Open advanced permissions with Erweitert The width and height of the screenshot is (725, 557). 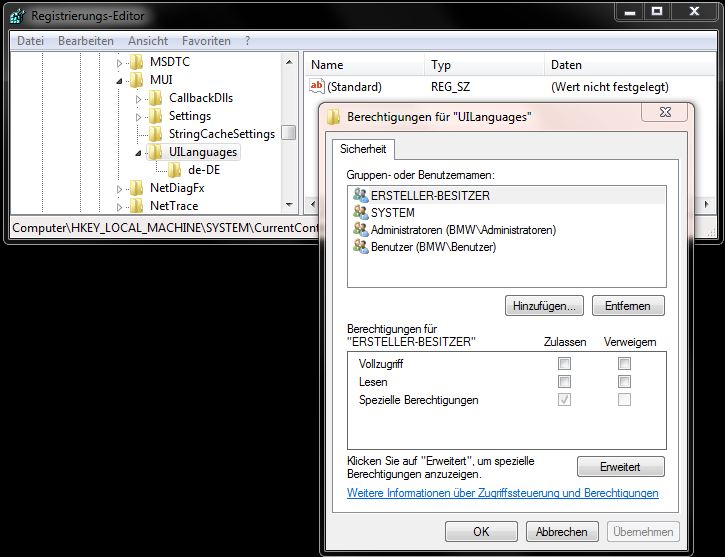(621, 467)
